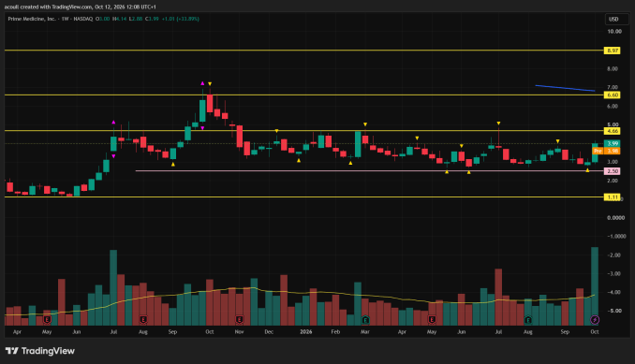Click the red earnings icon above Aug 2025
Viewport: 635px width, 364px height.
pyautogui.click(x=143, y=320)
